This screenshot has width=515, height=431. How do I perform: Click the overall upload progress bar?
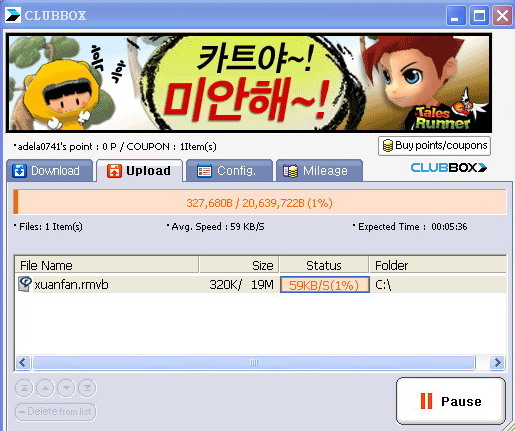click(260, 202)
